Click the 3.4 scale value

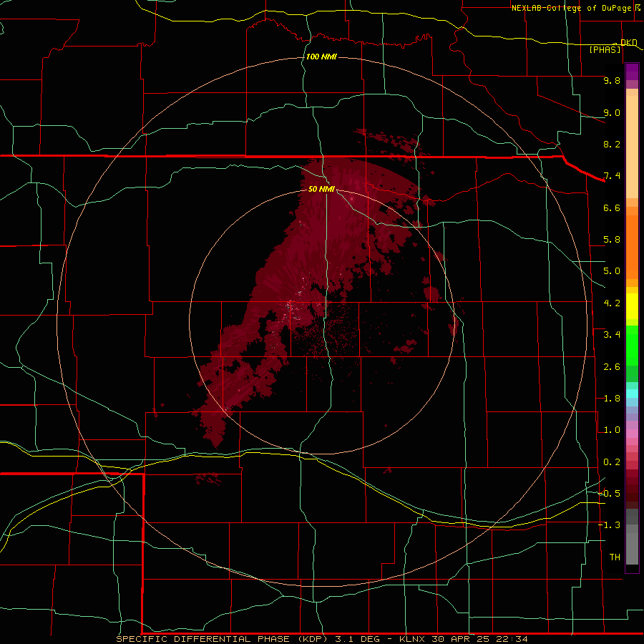(x=612, y=335)
